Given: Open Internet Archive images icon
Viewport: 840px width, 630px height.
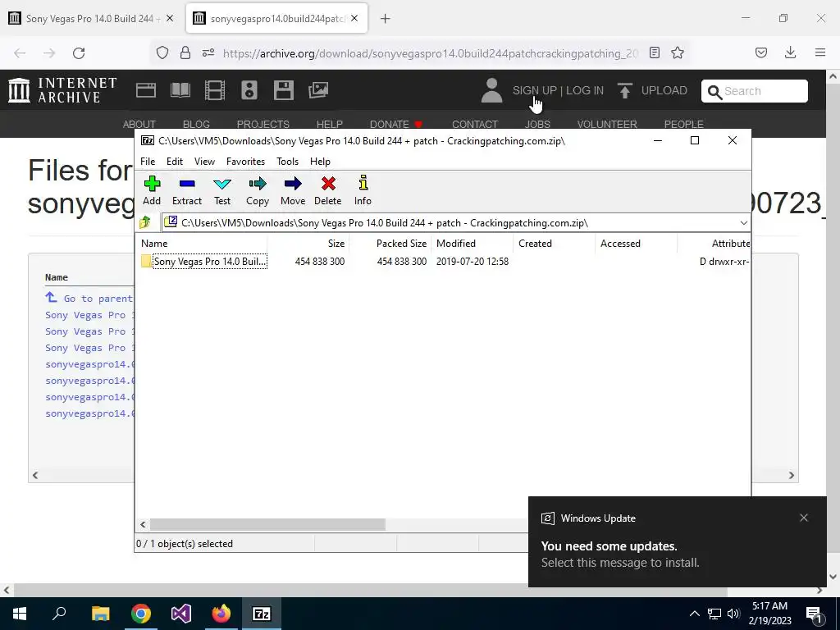Looking at the screenshot, I should 318,90.
